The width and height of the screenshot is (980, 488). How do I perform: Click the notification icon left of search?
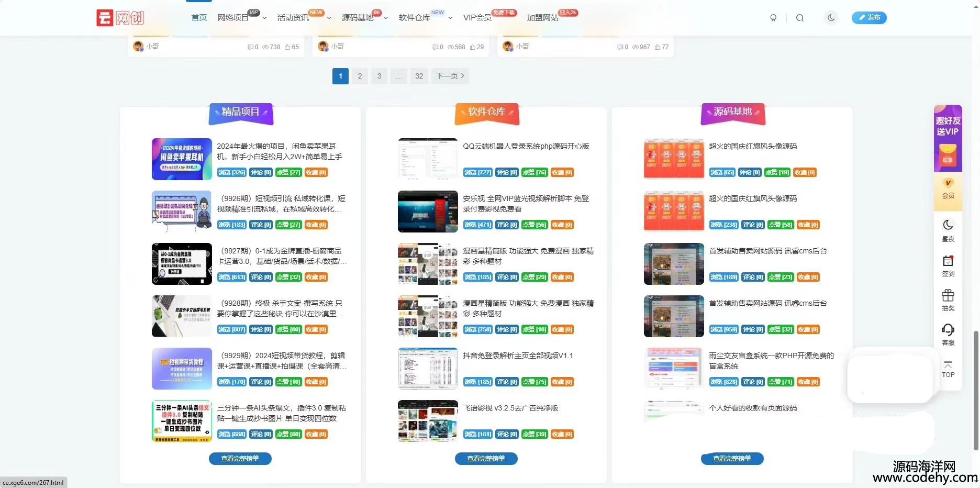pyautogui.click(x=773, y=18)
